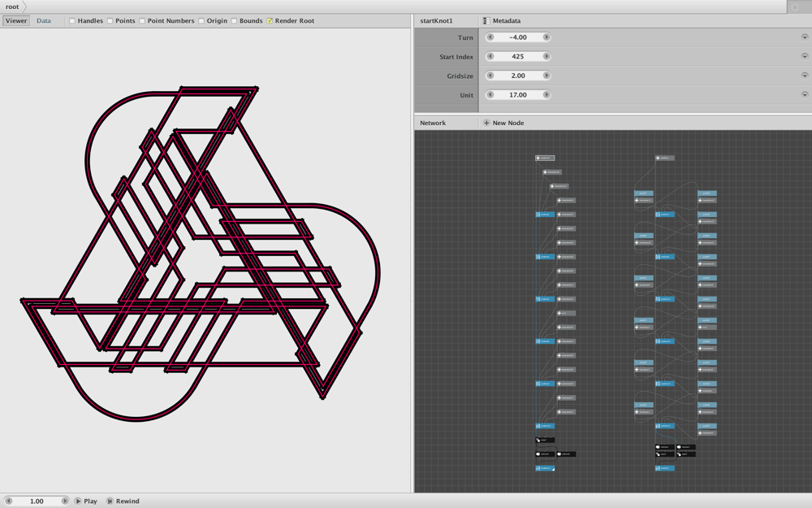Enable the Handles checkbox
The image size is (812, 508).
72,21
